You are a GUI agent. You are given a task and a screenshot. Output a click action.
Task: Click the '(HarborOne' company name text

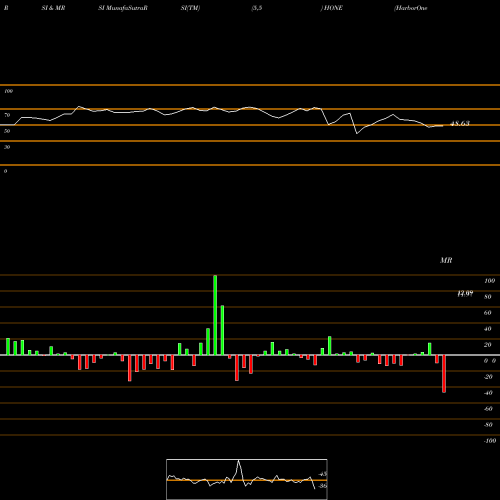click(x=411, y=8)
